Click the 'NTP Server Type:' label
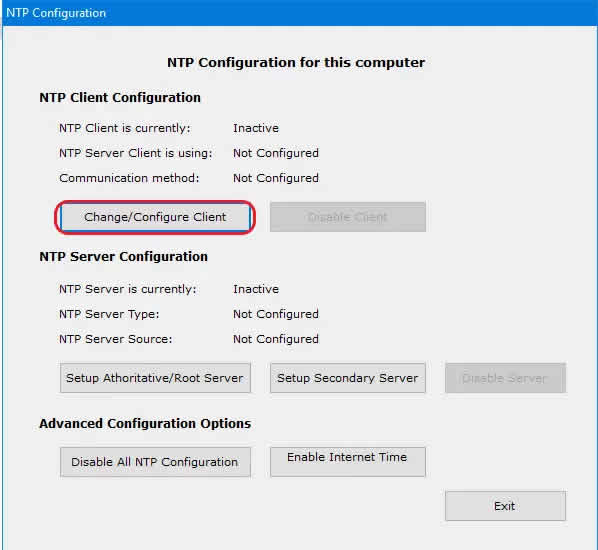 (109, 314)
